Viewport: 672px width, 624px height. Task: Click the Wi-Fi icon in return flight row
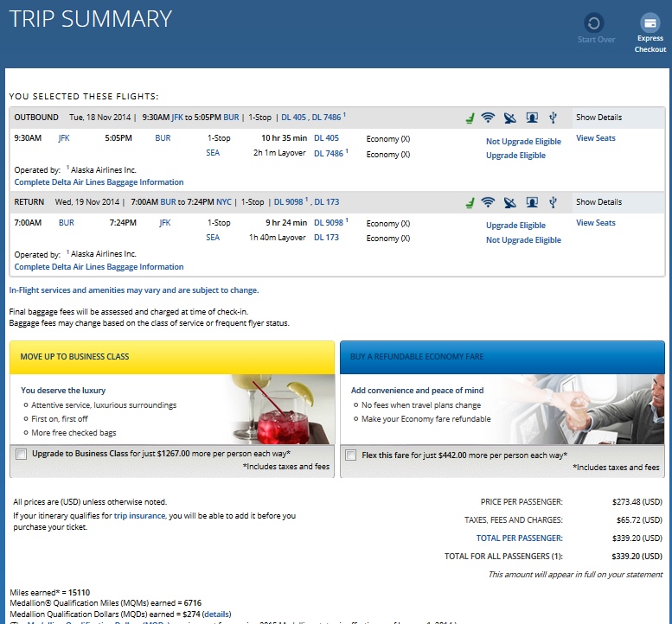(489, 202)
